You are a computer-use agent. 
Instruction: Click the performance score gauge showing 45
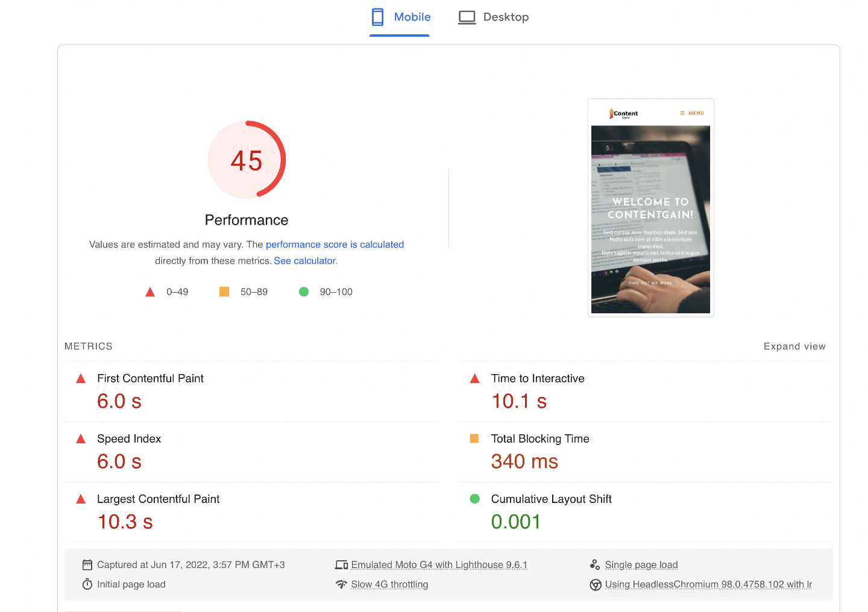click(x=247, y=160)
